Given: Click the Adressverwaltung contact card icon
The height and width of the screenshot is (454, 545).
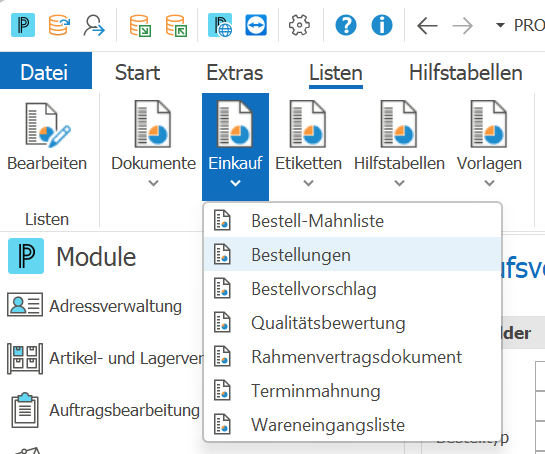Looking at the screenshot, I should click(x=25, y=305).
